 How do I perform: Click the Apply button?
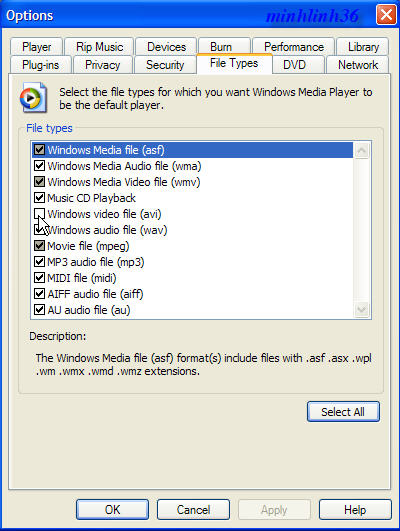pos(274,509)
